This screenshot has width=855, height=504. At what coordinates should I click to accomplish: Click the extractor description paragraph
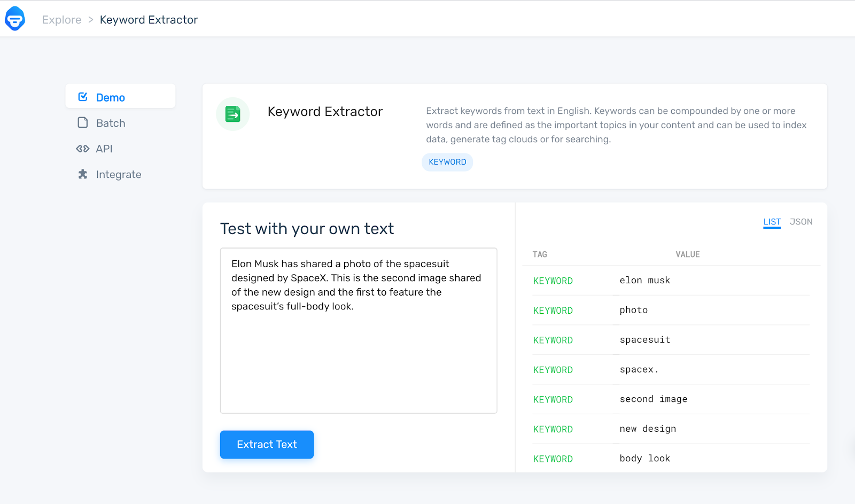pos(616,125)
